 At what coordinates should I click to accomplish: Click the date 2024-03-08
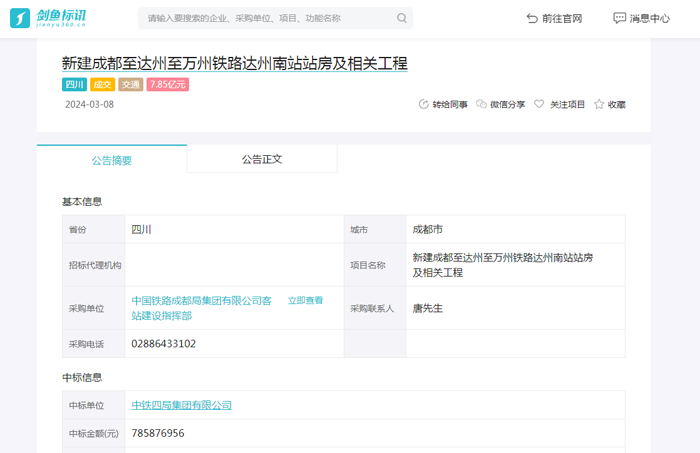89,104
